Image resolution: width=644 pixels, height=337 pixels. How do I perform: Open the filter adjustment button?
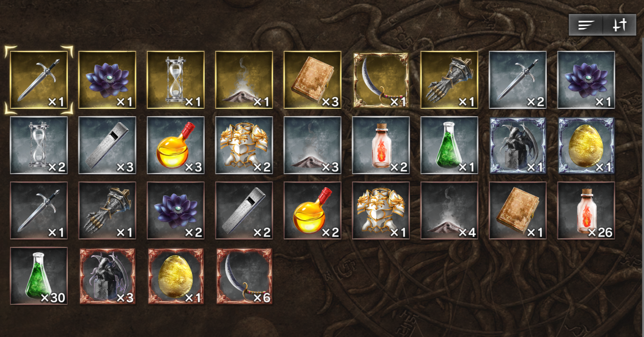620,25
